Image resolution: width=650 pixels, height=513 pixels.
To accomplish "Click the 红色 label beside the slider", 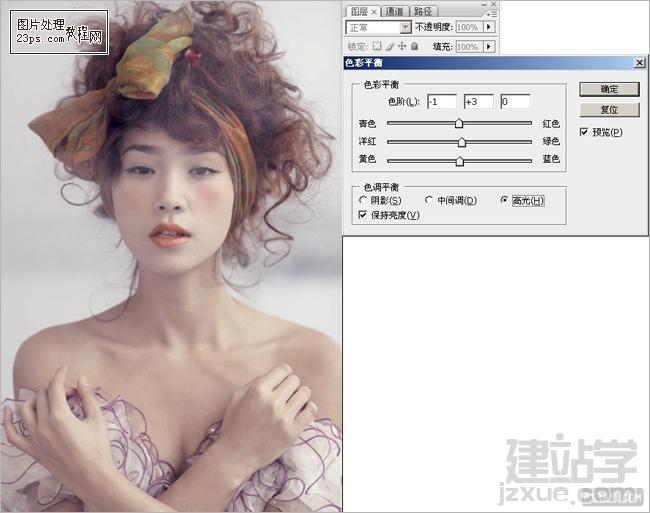I will click(x=551, y=123).
